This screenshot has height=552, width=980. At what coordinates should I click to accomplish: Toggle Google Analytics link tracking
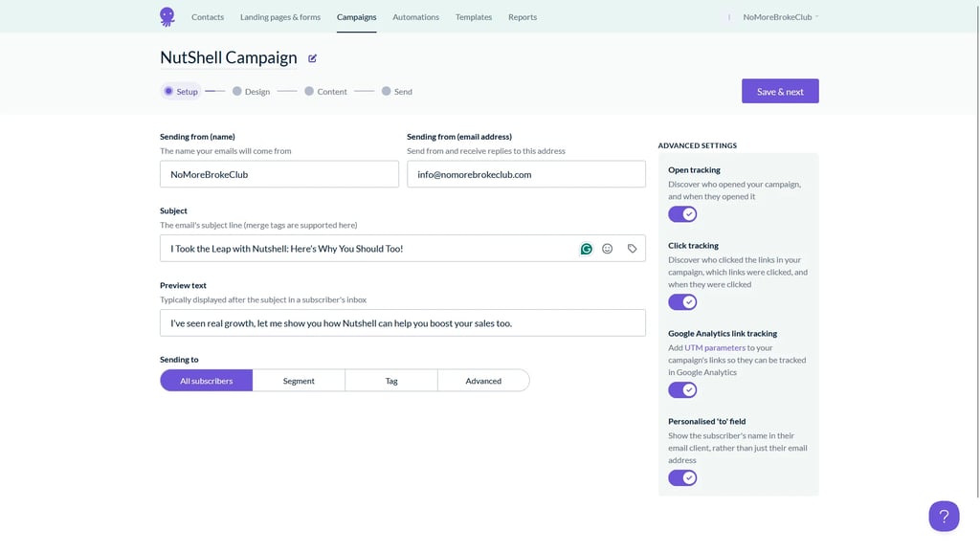pos(682,390)
